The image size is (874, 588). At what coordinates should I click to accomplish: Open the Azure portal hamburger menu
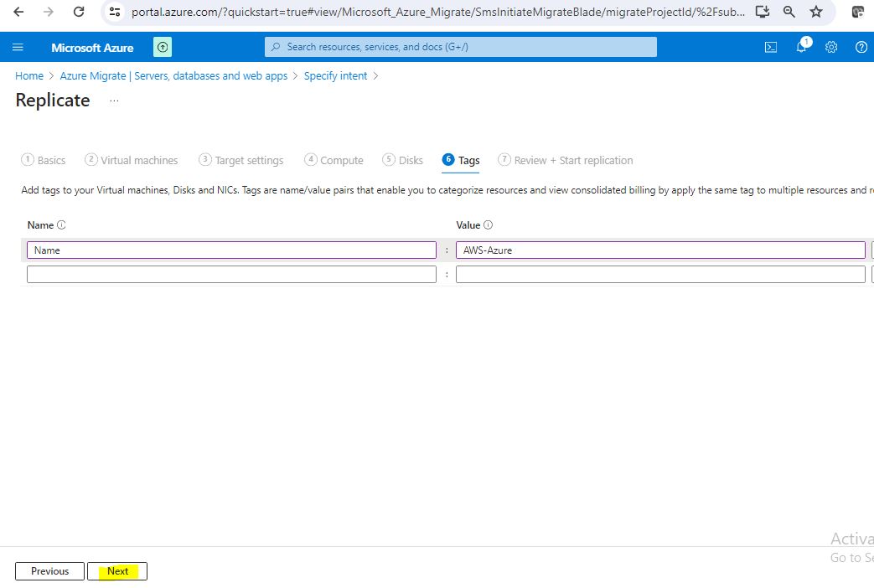(x=18, y=47)
